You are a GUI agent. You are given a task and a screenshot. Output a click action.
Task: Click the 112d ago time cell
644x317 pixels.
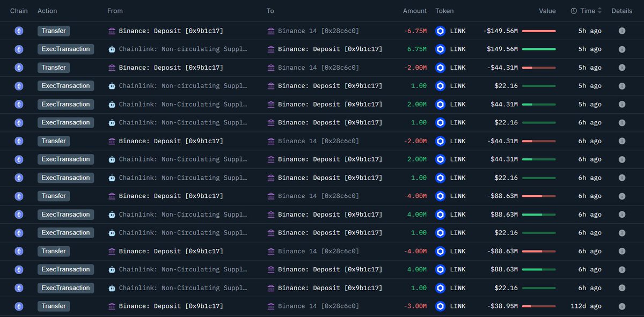pos(586,306)
